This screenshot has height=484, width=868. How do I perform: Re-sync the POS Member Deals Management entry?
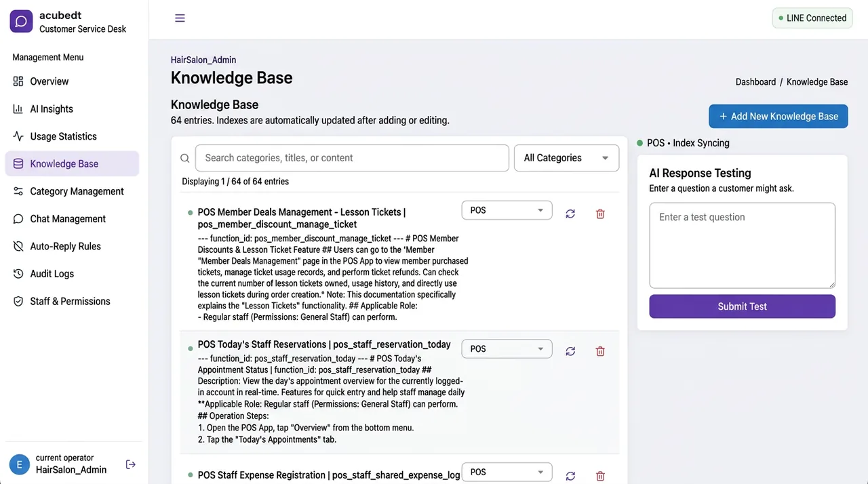570,214
